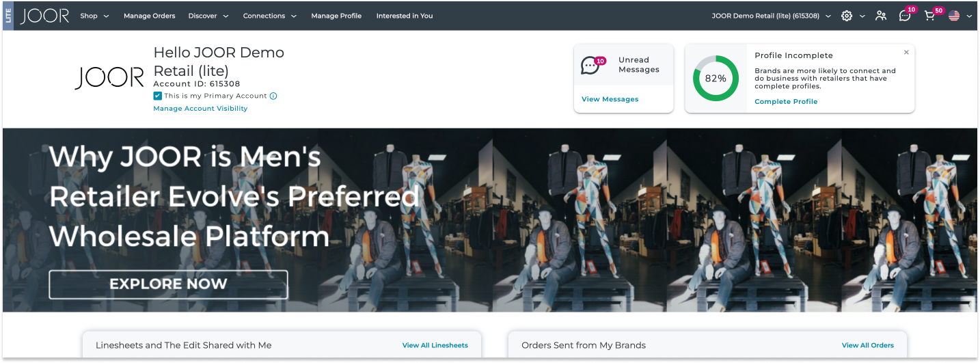
Task: Open shopping cart icon with 50 badge
Action: click(x=929, y=16)
